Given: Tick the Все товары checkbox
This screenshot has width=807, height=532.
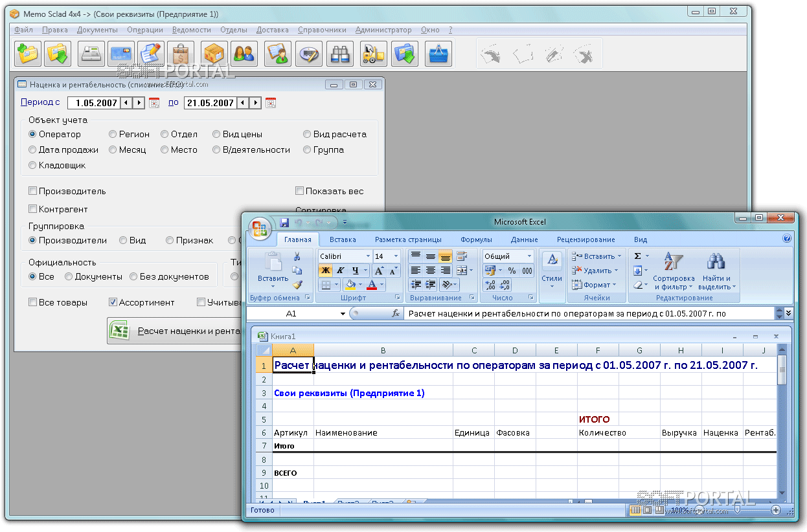Looking at the screenshot, I should [x=58, y=302].
